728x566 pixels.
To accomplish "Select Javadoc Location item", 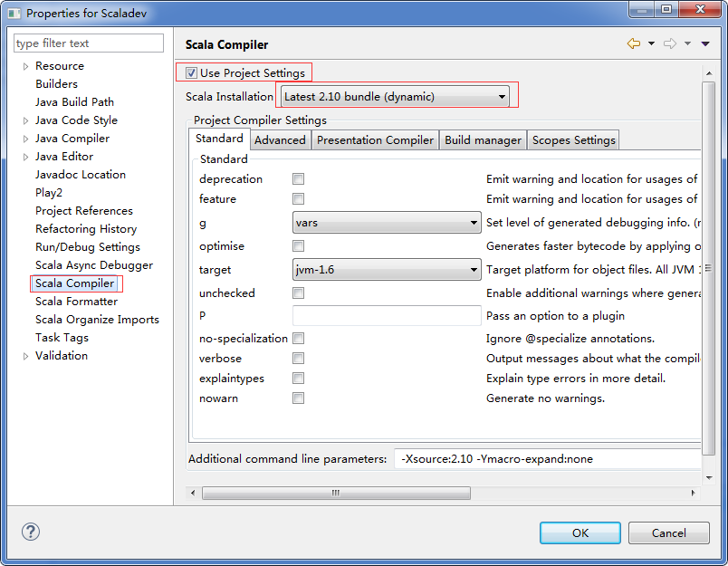I will pyautogui.click(x=81, y=175).
